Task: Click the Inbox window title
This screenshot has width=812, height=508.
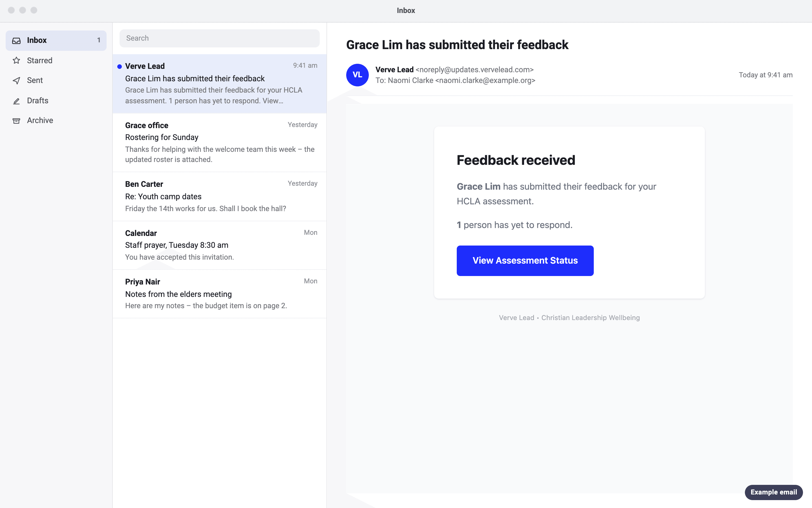Action: point(406,10)
